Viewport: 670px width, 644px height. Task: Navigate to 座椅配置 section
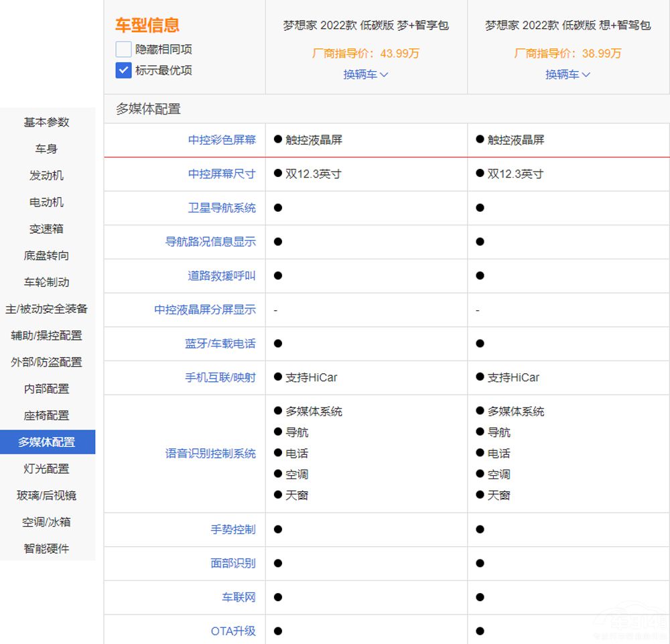tap(47, 415)
